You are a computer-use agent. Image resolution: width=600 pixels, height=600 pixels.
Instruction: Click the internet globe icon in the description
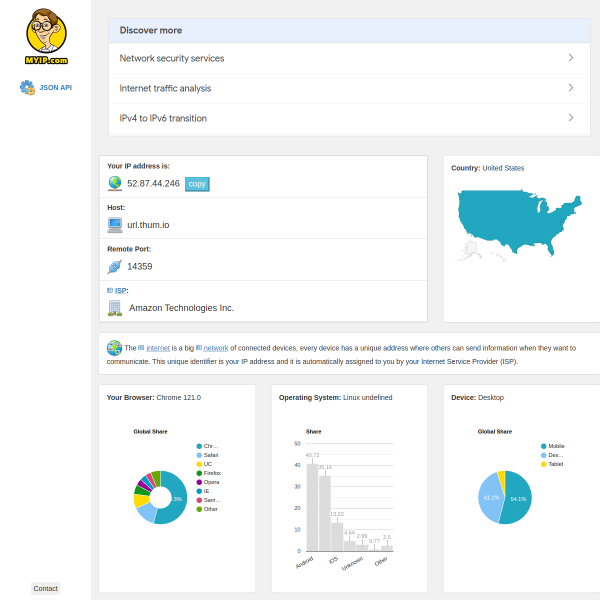click(114, 348)
